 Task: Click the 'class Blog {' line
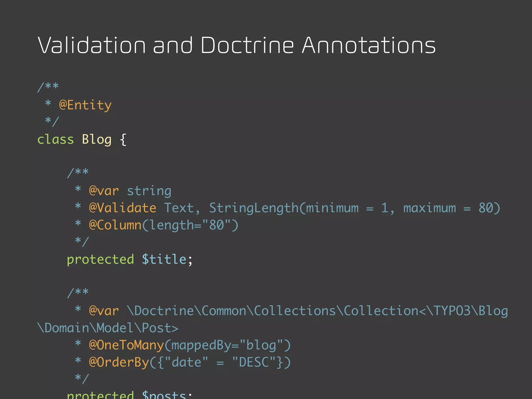pos(82,140)
